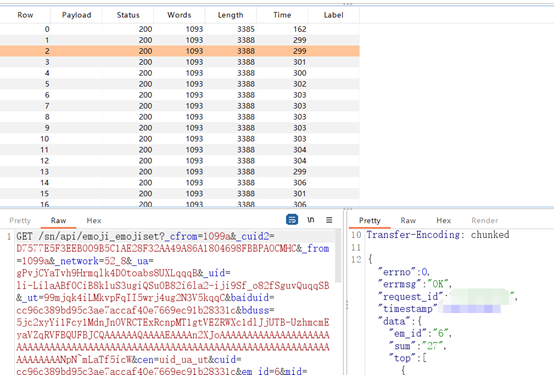554x375 pixels.
Task: Select result row number 12
Action: [180, 160]
